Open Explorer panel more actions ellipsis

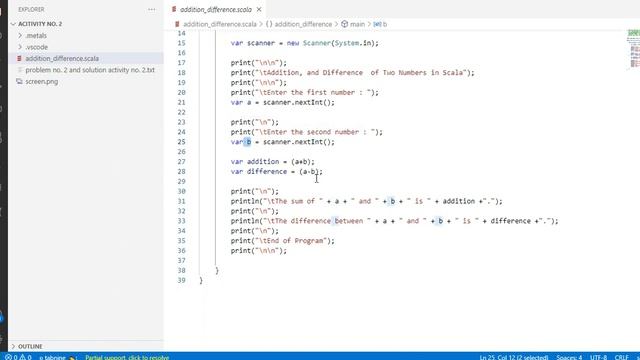(151, 9)
